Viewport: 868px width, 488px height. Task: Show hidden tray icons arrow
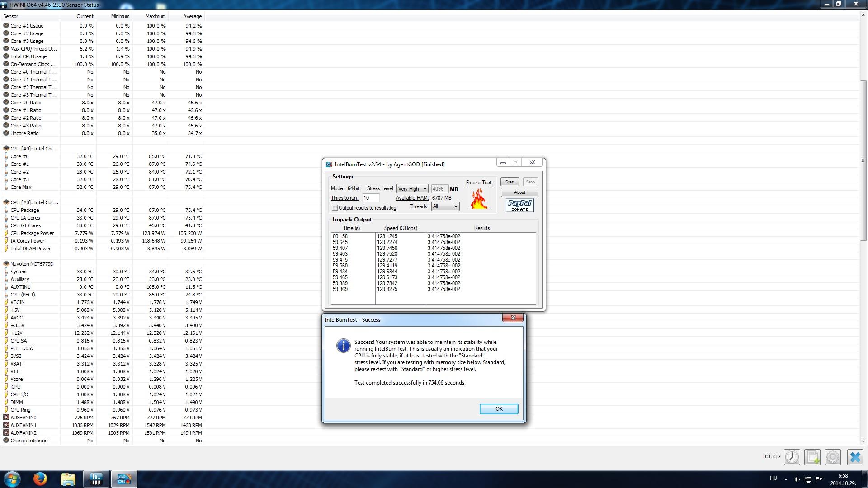[786, 479]
